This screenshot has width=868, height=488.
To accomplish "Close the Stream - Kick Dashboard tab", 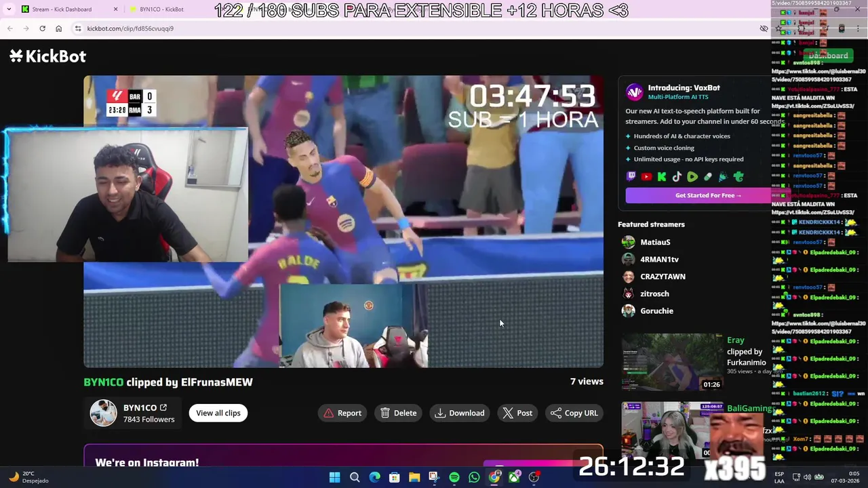I will 115,9.
